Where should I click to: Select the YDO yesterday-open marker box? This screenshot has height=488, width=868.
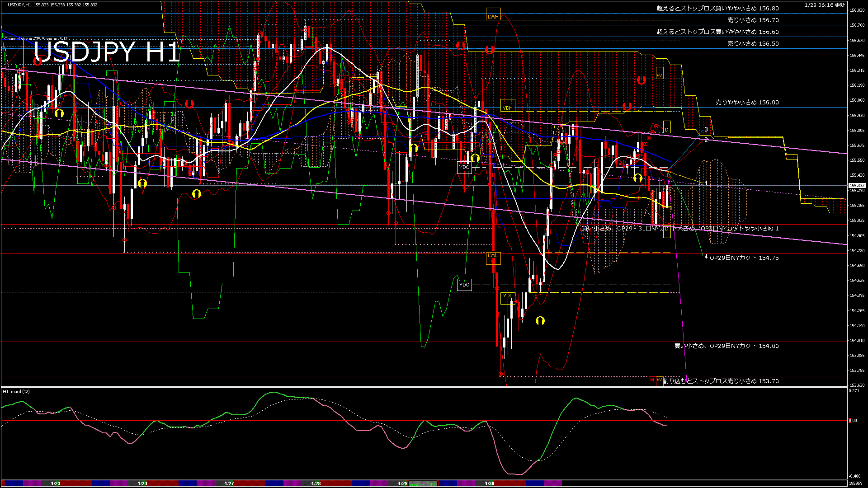(464, 285)
